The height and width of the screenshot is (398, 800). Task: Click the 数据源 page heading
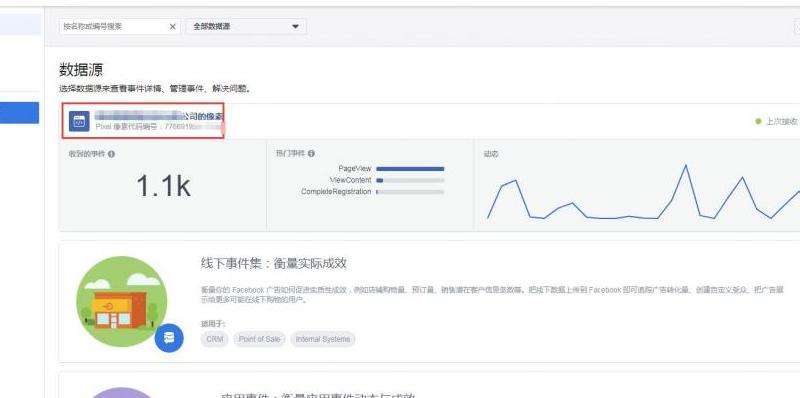pyautogui.click(x=81, y=70)
